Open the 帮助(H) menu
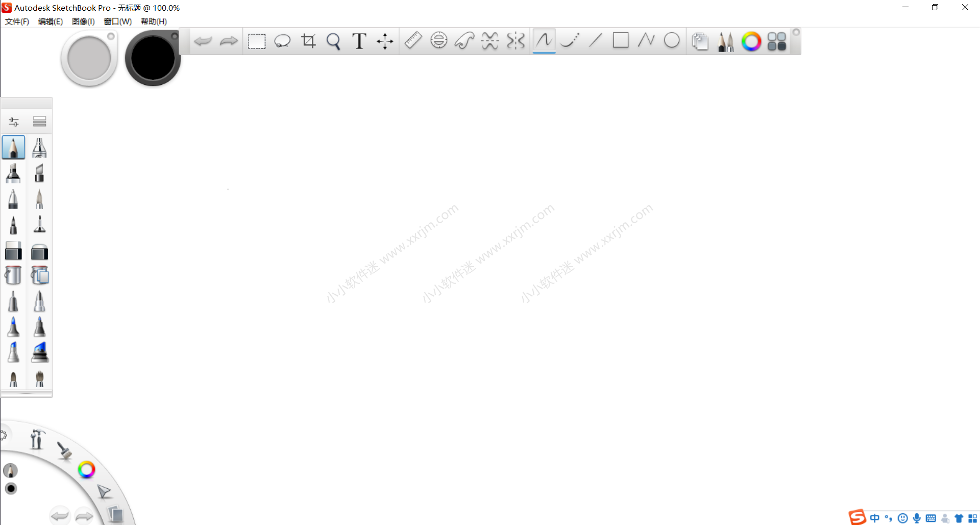The width and height of the screenshot is (980, 525). [154, 21]
